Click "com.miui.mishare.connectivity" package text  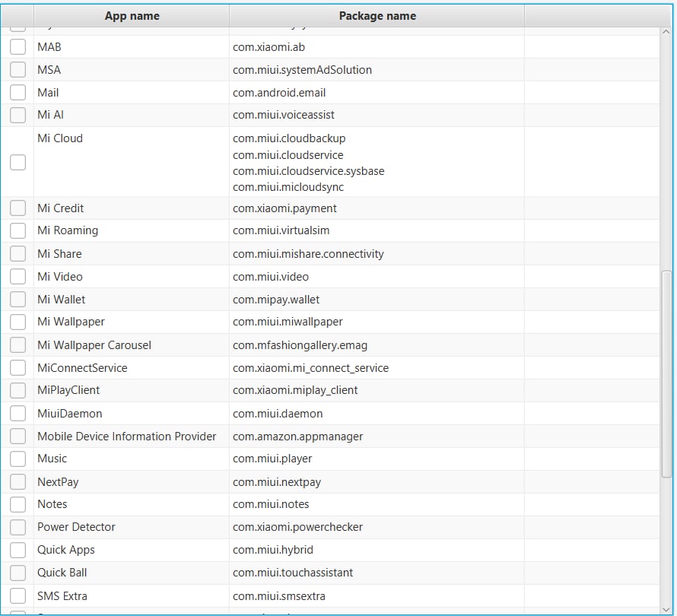tap(308, 254)
